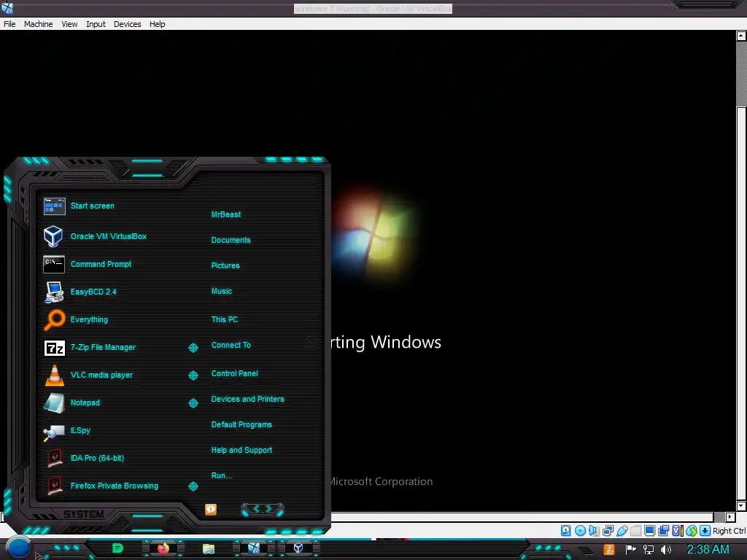747x560 pixels.
Task: Open the Devices menu
Action: [x=127, y=24]
